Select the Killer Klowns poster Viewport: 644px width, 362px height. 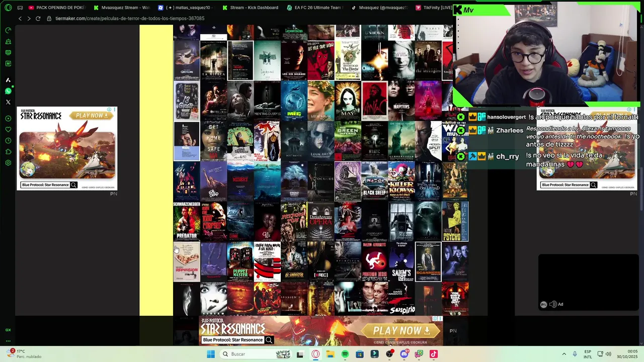[401, 182]
